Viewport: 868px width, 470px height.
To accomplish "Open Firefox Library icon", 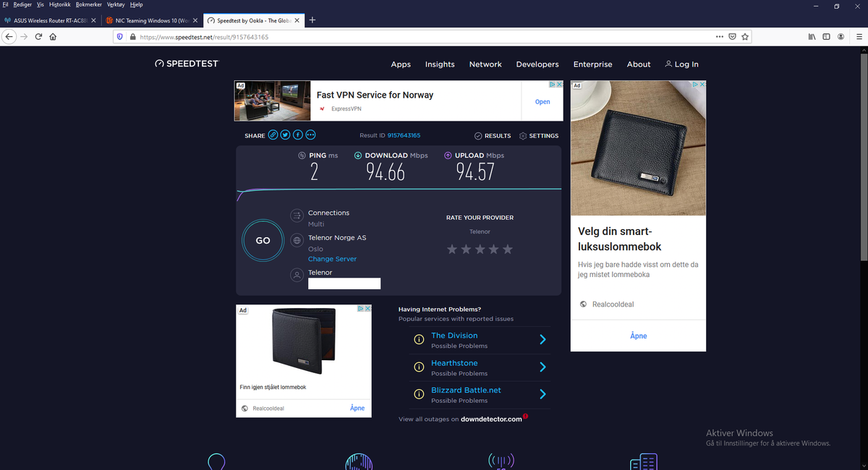I will click(812, 36).
